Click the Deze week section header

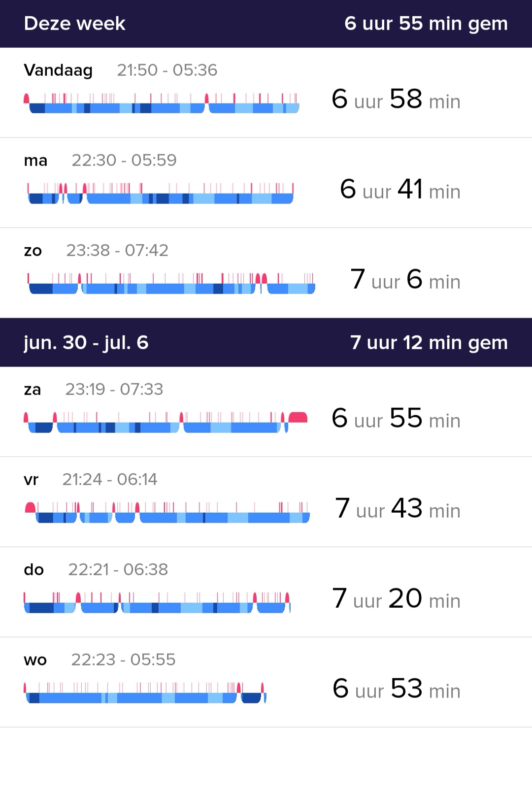(x=75, y=24)
